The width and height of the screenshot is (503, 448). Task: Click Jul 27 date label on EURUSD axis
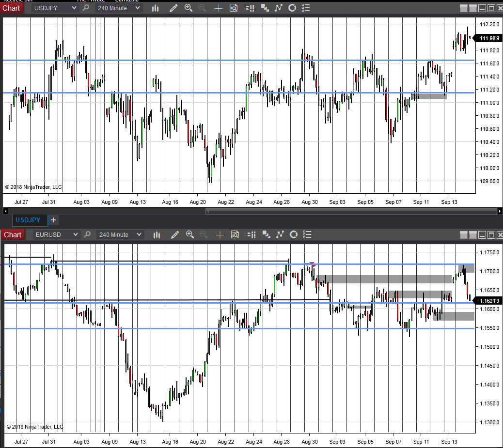(21, 442)
